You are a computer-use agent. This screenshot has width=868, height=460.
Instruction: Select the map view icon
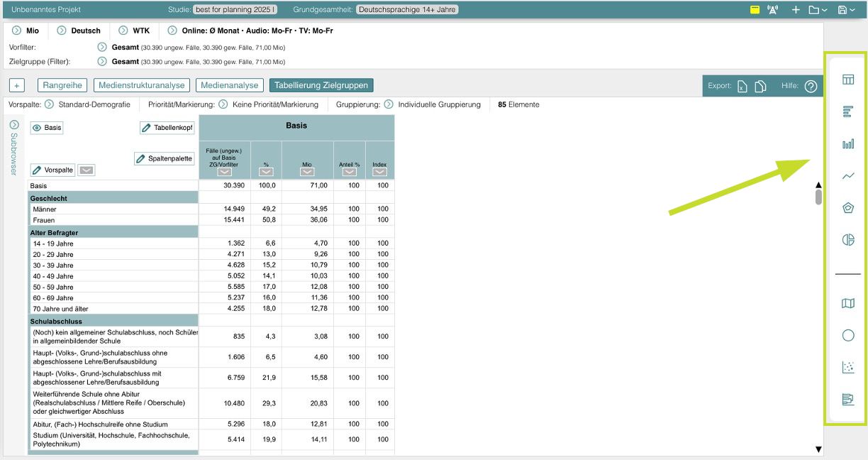pyautogui.click(x=847, y=304)
